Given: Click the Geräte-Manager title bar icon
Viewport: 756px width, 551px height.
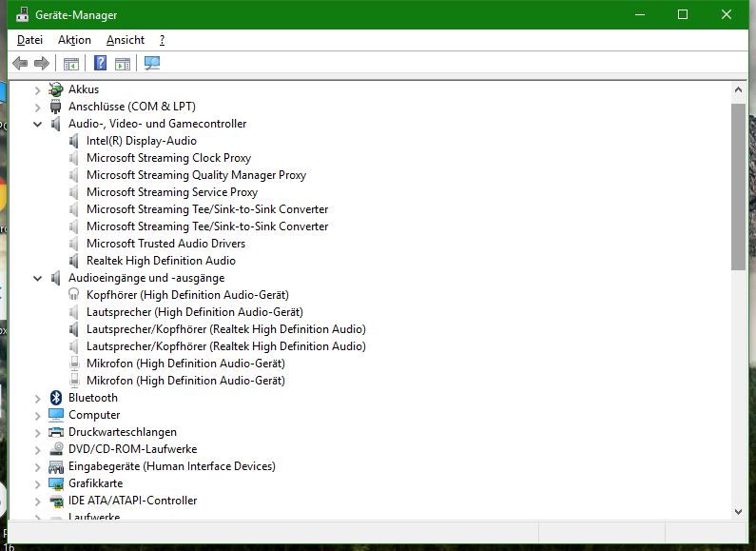Looking at the screenshot, I should pyautogui.click(x=22, y=15).
